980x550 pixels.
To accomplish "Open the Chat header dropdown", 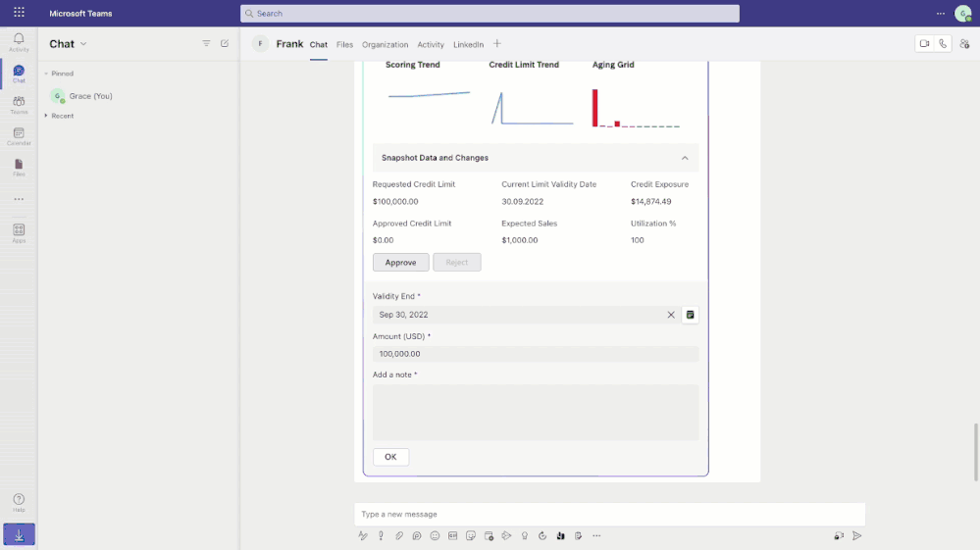I will click(83, 44).
